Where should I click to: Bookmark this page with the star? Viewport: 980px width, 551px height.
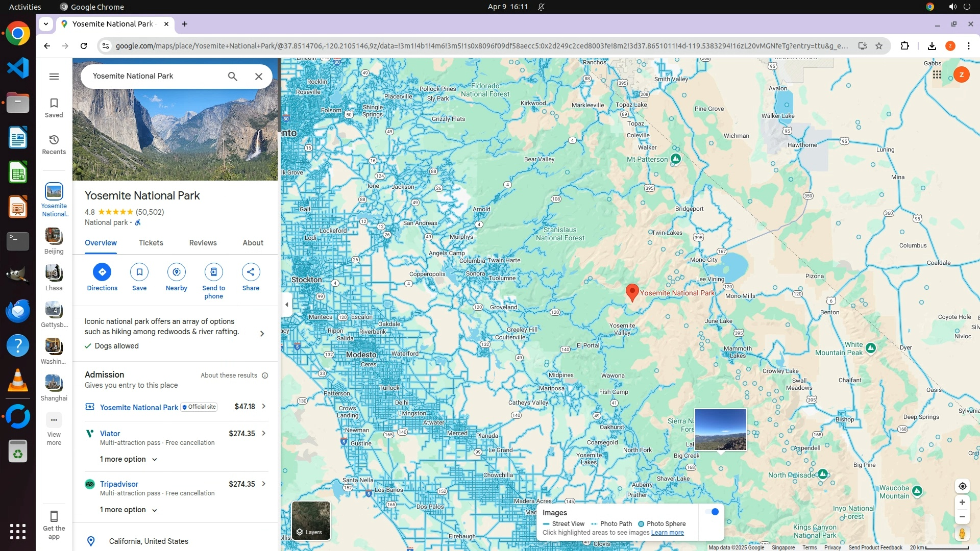[x=879, y=46]
